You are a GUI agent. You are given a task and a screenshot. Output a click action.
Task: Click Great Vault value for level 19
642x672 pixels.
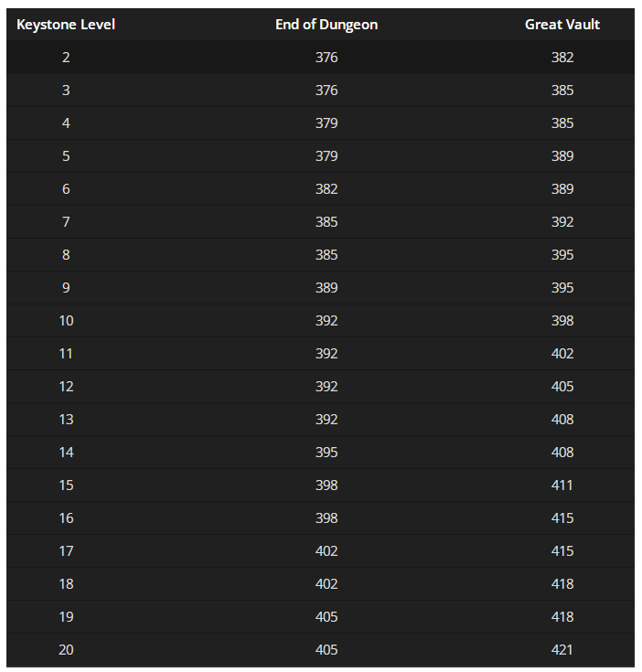(x=562, y=617)
